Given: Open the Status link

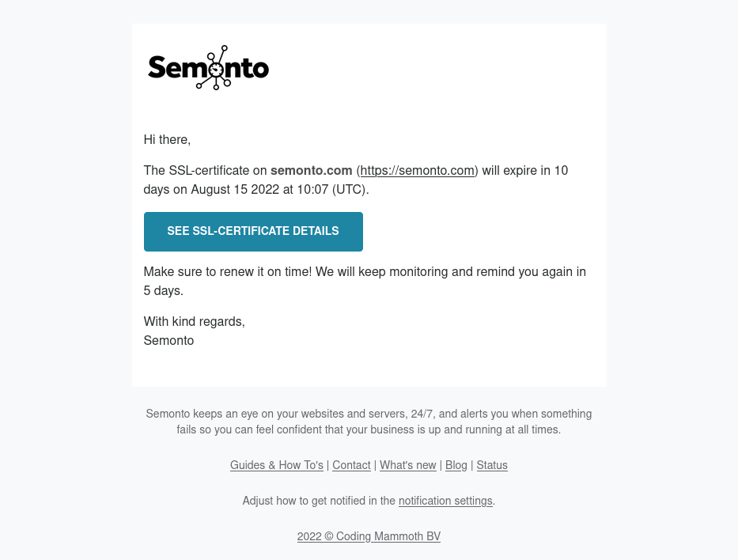Looking at the screenshot, I should pos(492,465).
